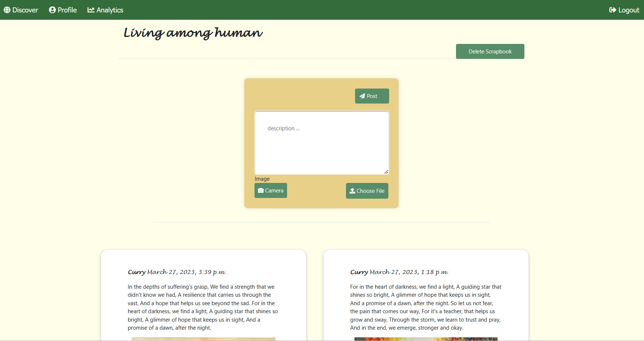Click the 3:39 p.m. post timestamp
This screenshot has height=341, width=644.
click(187, 272)
